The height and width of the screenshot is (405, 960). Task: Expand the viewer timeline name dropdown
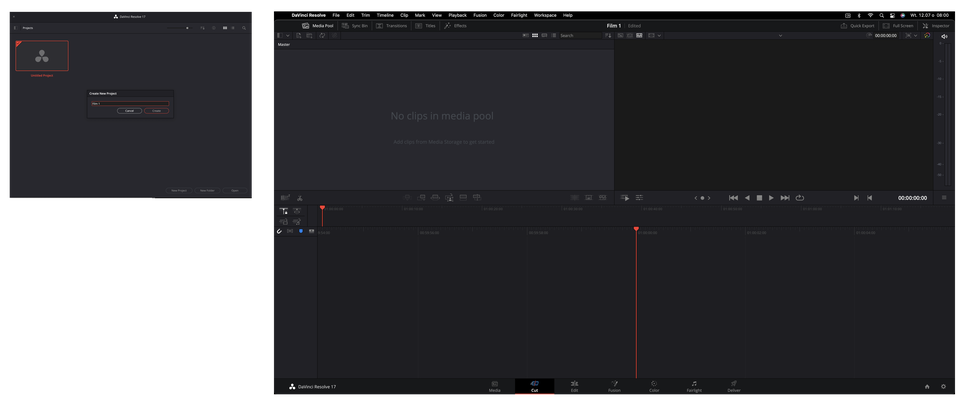point(781,35)
